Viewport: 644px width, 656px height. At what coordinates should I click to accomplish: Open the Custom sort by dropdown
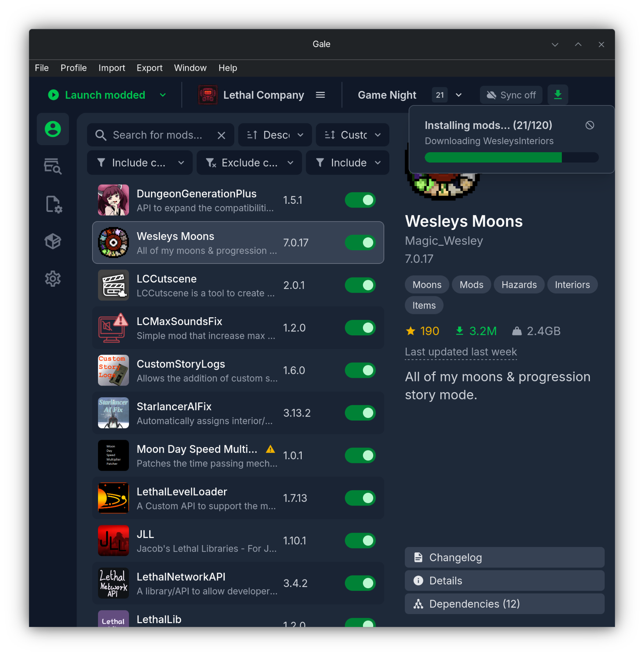[x=352, y=135]
